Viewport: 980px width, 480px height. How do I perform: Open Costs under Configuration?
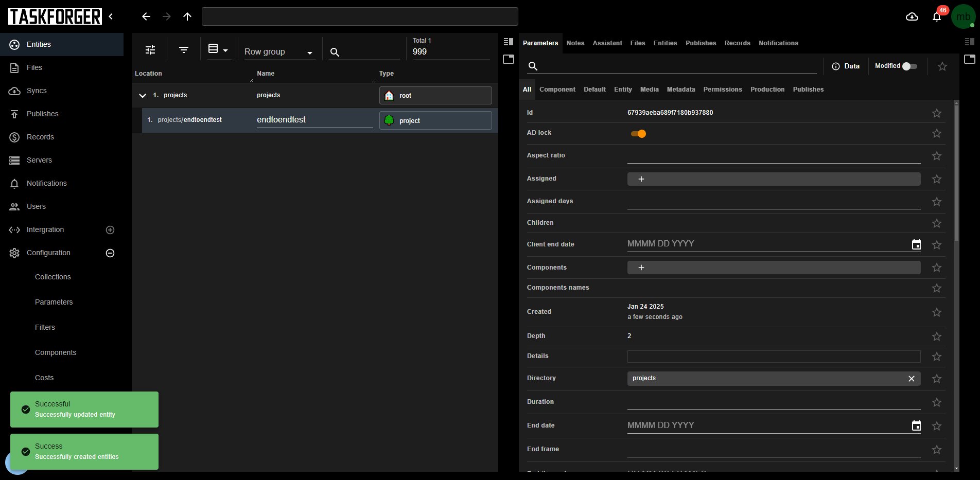pyautogui.click(x=44, y=378)
